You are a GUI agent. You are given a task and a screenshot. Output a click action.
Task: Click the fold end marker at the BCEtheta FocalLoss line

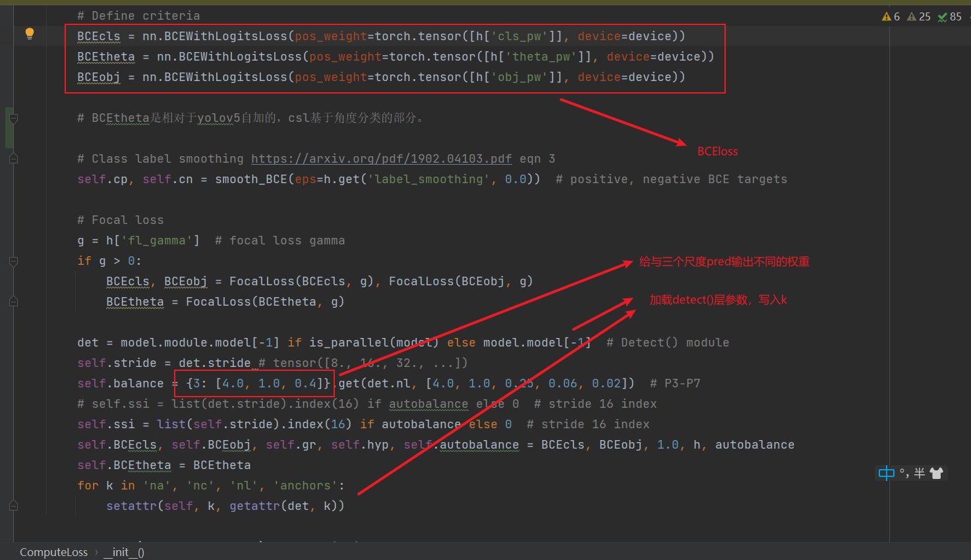click(13, 302)
